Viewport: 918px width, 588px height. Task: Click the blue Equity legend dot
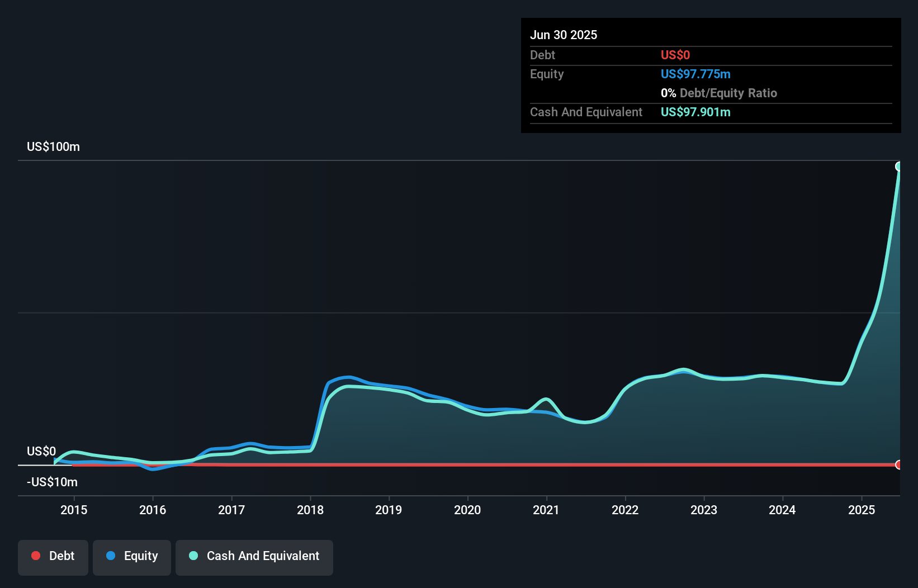111,556
